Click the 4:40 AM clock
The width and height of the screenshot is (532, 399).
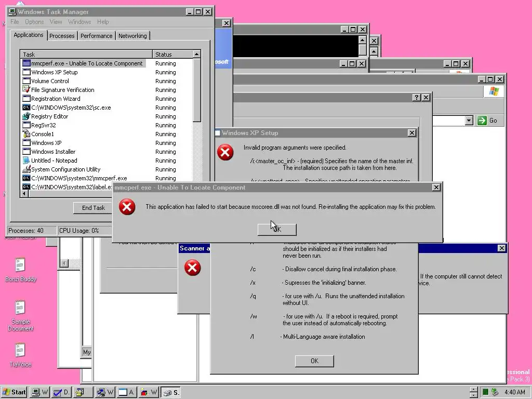click(x=515, y=392)
